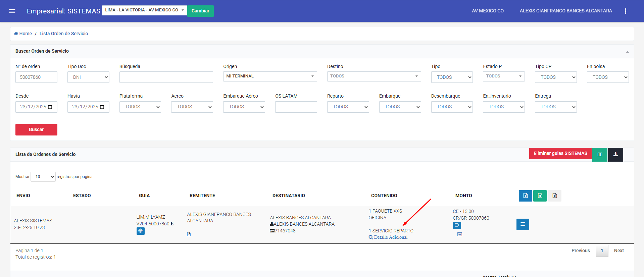
Task: Click the N° de orden input field
Action: [36, 77]
